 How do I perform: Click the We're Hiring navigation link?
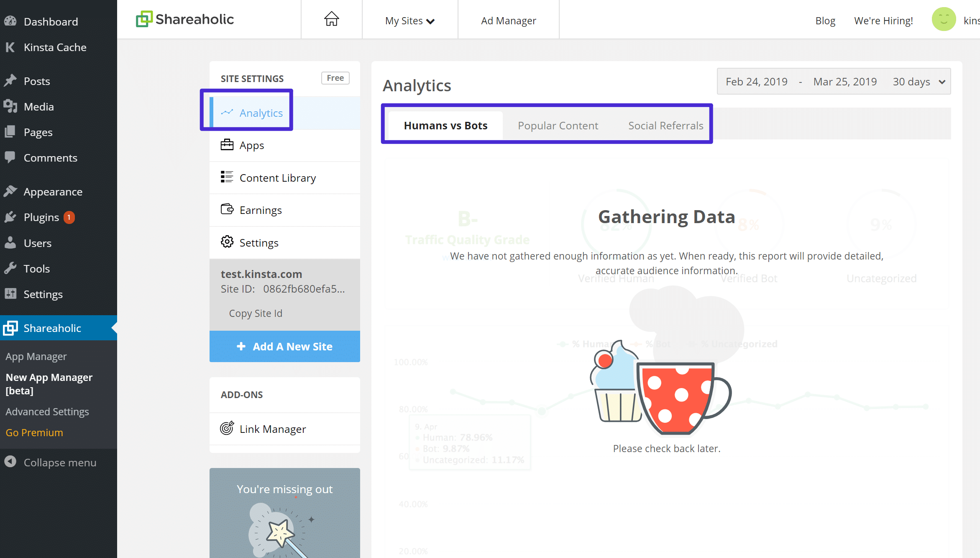tap(884, 20)
